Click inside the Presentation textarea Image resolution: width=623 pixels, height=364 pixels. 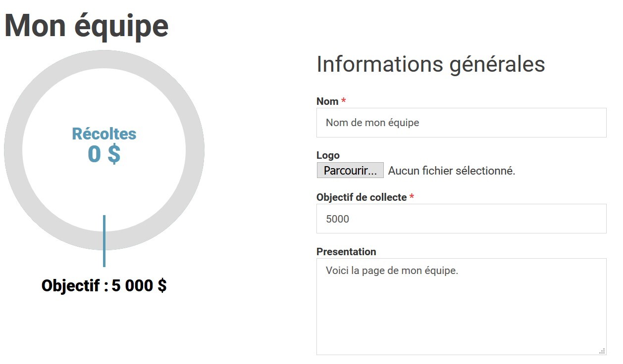coord(461,307)
